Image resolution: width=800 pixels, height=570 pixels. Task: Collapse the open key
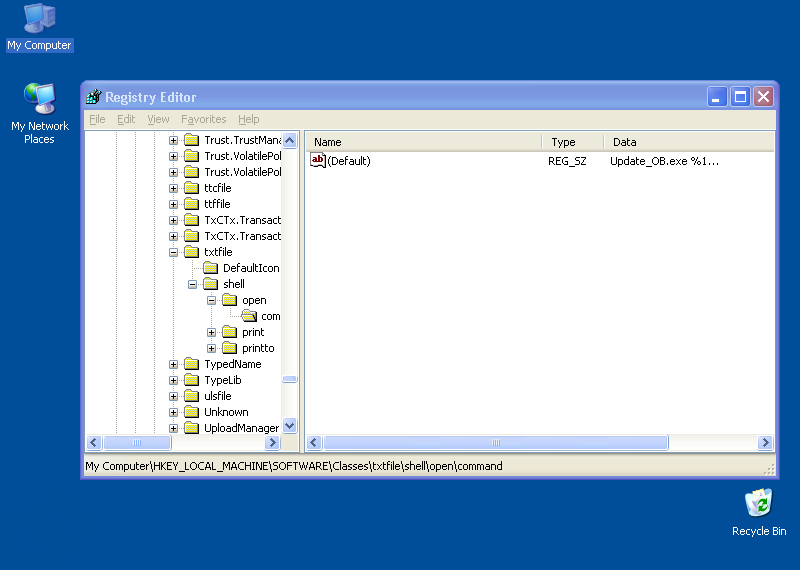(211, 301)
